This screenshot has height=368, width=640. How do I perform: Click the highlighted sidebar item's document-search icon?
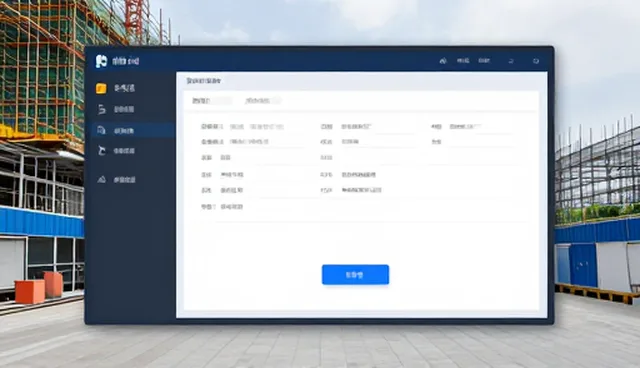click(101, 130)
